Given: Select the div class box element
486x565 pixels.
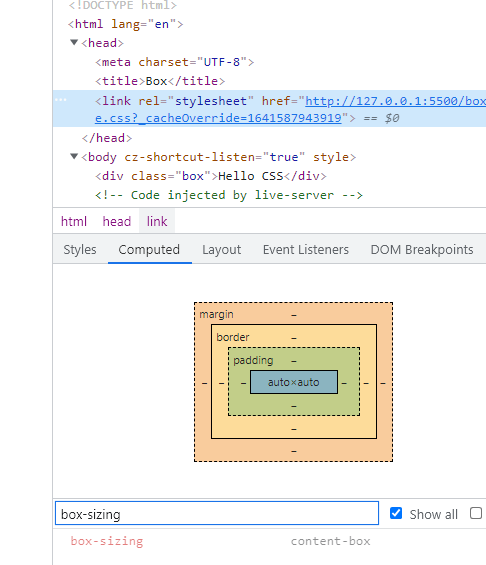Looking at the screenshot, I should point(211,176).
